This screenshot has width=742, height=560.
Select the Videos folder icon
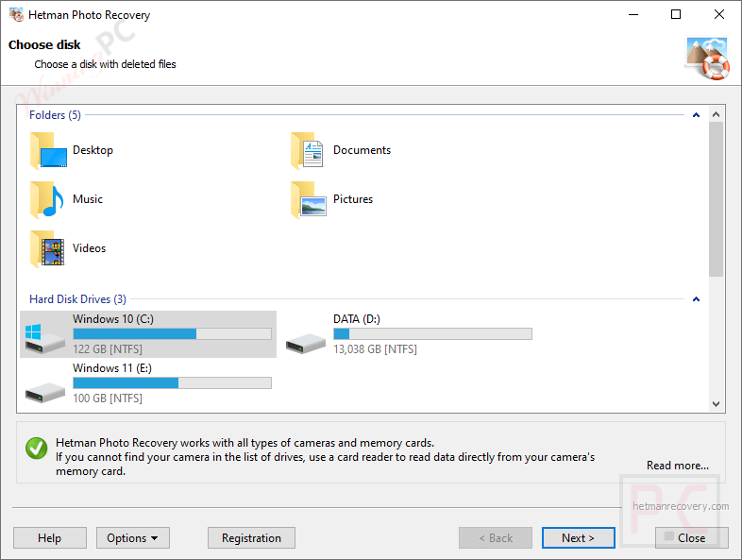pos(47,249)
